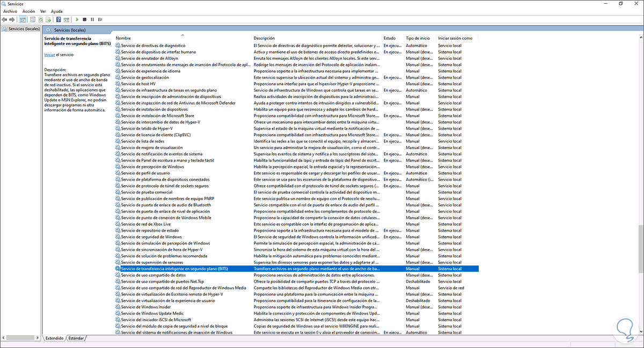Image resolution: width=644 pixels, height=348 pixels.
Task: Click gear icon of Servicio de Windows Update Medic
Action: (118, 313)
